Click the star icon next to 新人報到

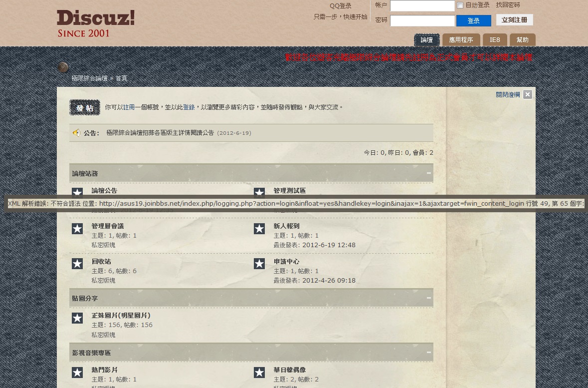[259, 228]
